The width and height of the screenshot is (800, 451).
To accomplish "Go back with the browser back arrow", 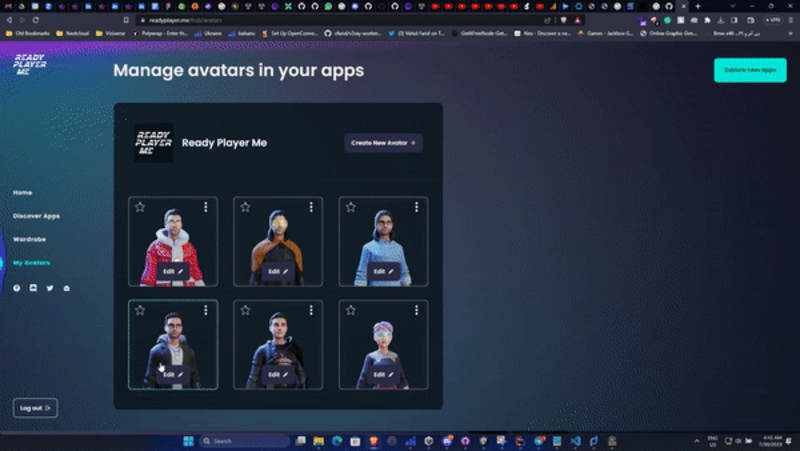I will click(9, 20).
